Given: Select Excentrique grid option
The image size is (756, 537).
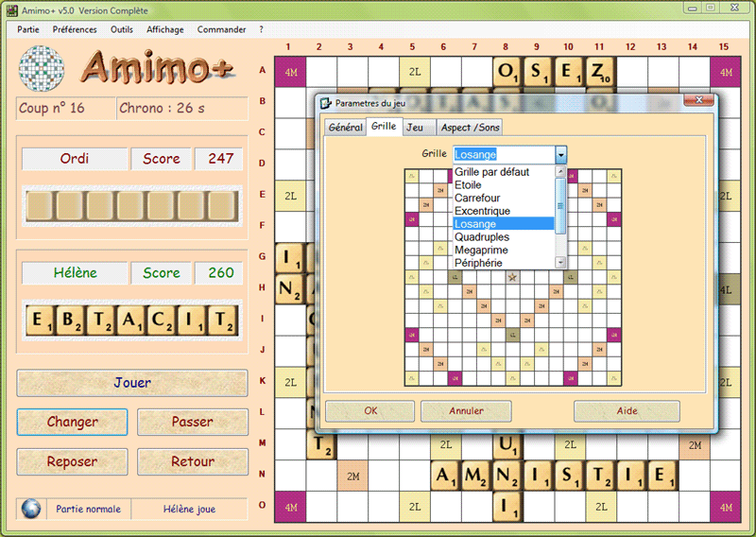Looking at the screenshot, I should pos(504,211).
